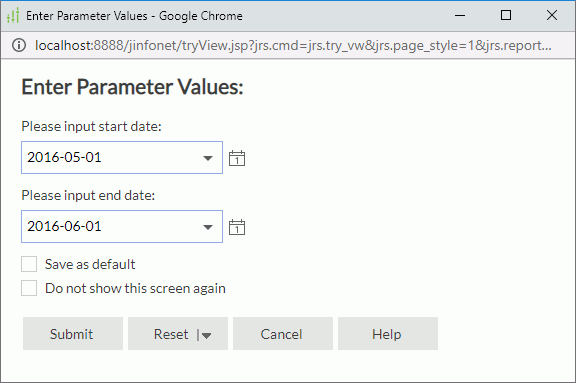
Task: Open Help for parameter values
Action: point(388,333)
